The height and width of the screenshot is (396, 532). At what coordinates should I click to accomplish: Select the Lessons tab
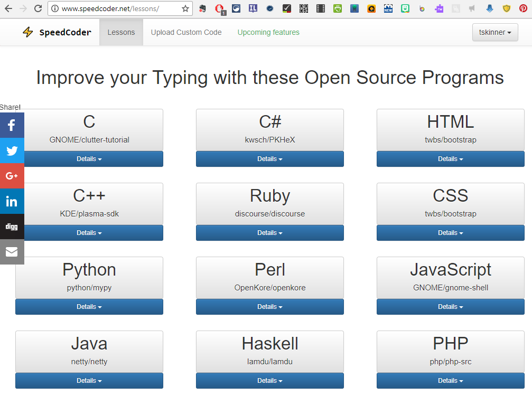(121, 32)
